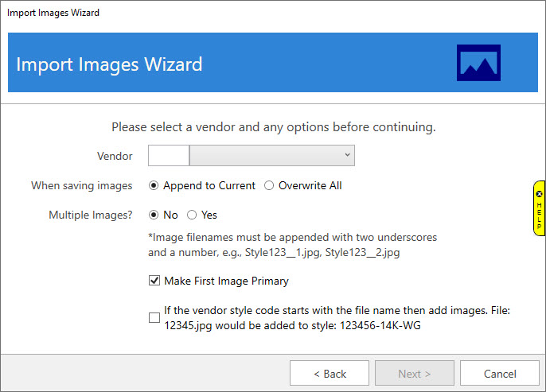
Task: Click the Import Images Wizard banner heading
Action: pos(109,64)
